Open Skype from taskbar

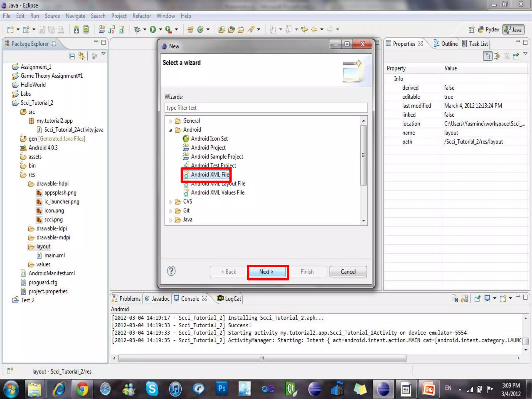152,389
